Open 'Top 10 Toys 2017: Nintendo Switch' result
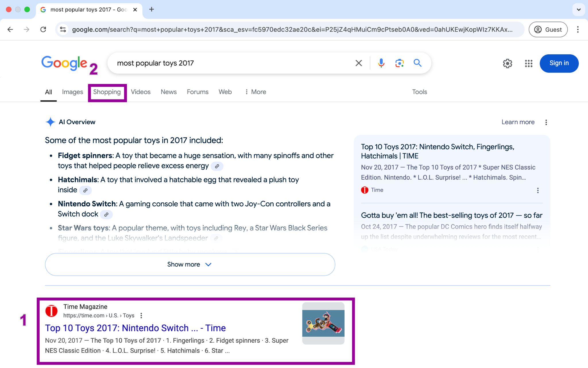This screenshot has height=368, width=588. pyautogui.click(x=136, y=328)
